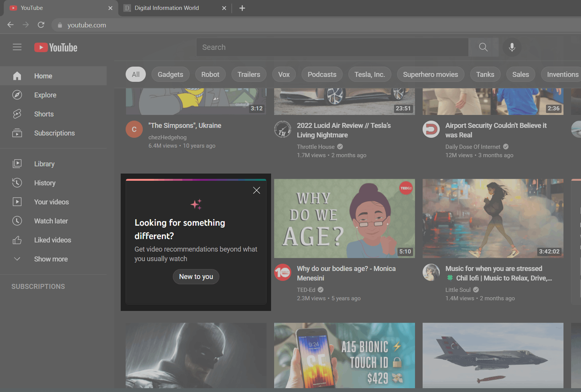Open Daily Dose Of Internet channel name
The image size is (581, 392).
(x=473, y=147)
